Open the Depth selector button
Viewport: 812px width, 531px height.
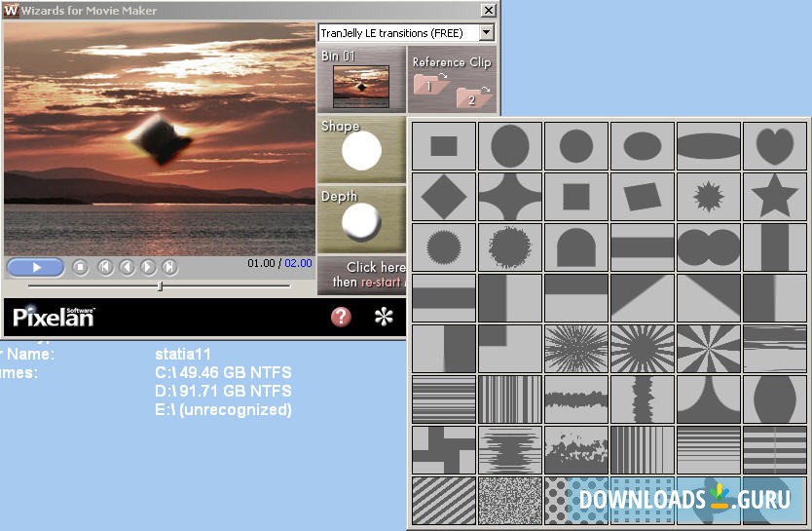[361, 220]
